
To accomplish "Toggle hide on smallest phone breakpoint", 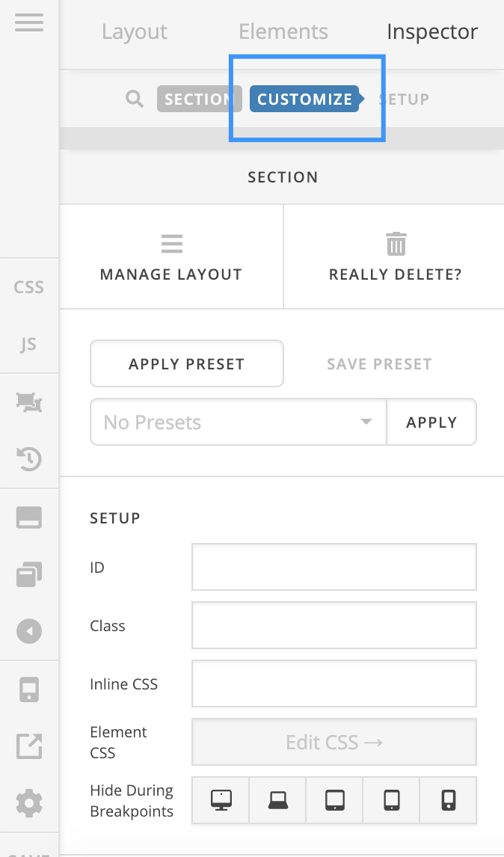I will tap(448, 800).
